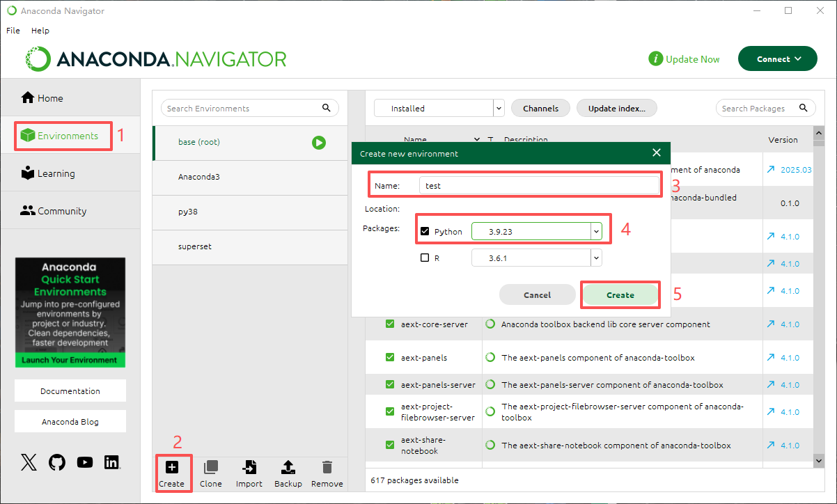Click the Cancel button in dialog
837x504 pixels.
[537, 294]
